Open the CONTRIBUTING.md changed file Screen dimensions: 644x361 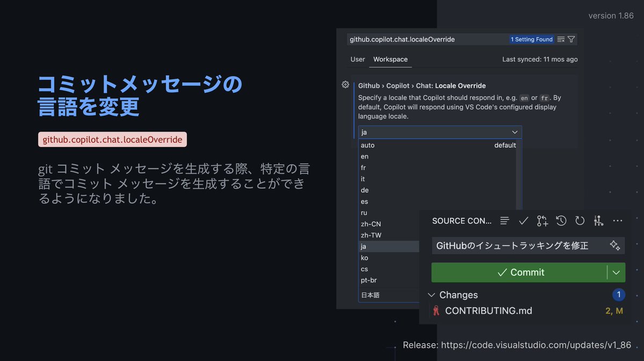(488, 311)
